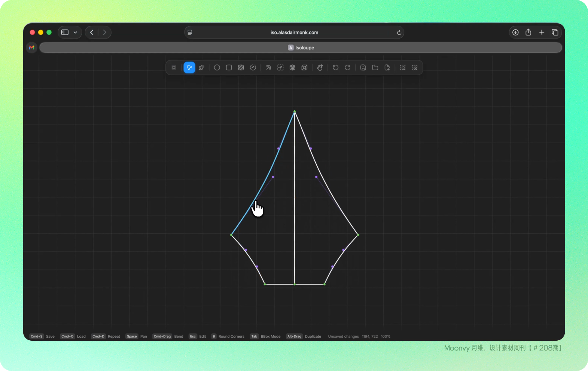Open the pinned Gmail tab
Viewport: 588px width, 371px height.
click(32, 47)
